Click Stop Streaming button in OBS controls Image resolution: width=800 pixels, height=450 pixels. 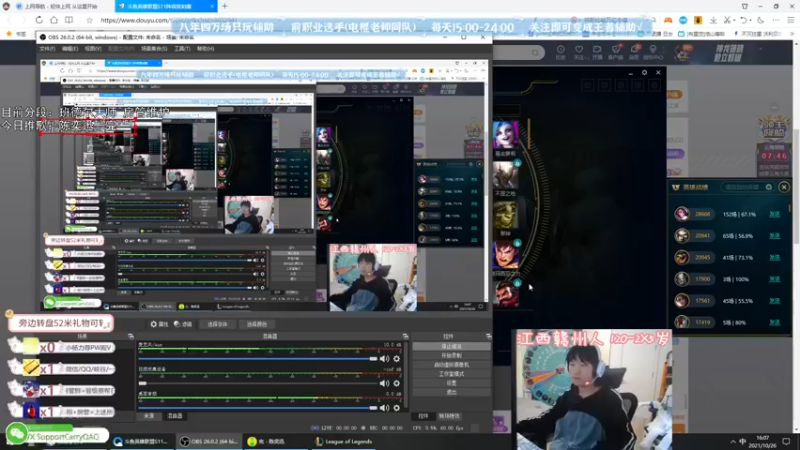[x=452, y=346]
